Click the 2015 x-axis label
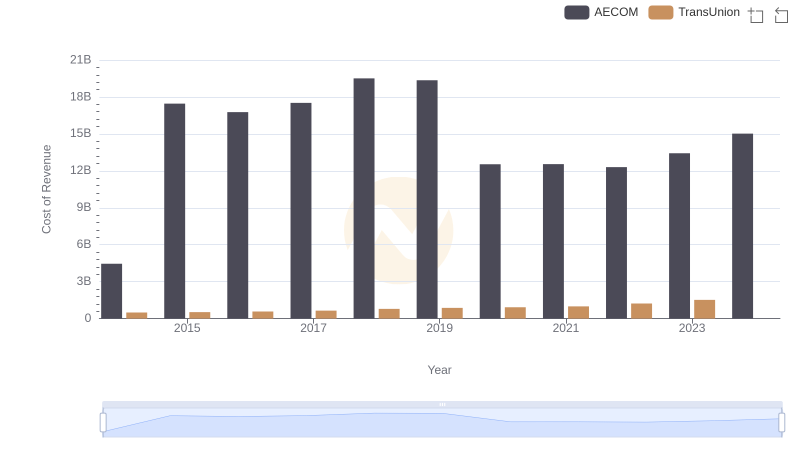 [x=187, y=328]
